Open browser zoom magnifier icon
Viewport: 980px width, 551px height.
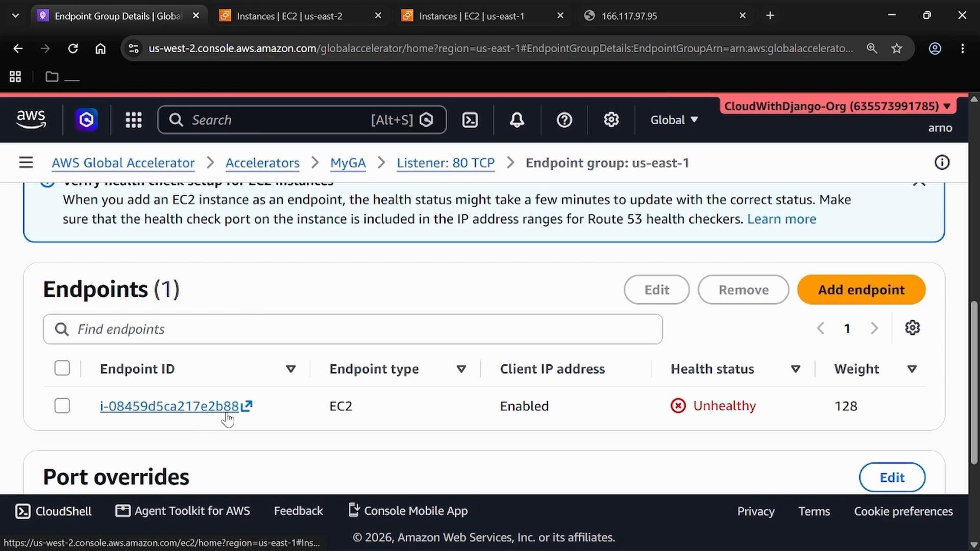point(872,48)
